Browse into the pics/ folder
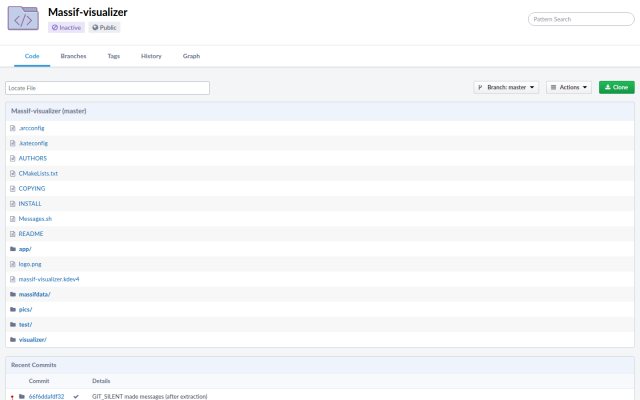Viewport: 640px width, 400px height. [x=25, y=309]
